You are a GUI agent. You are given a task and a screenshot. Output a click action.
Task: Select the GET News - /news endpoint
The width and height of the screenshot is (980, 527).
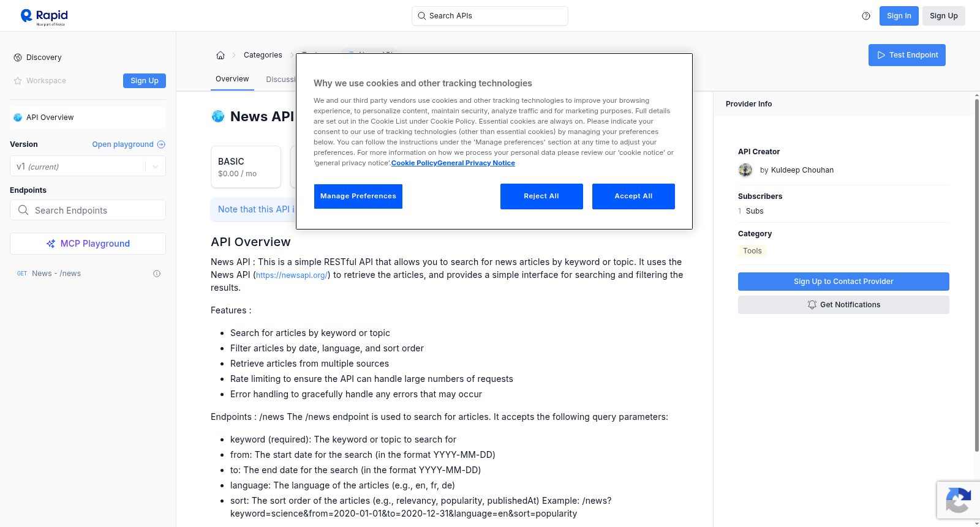[x=88, y=274]
